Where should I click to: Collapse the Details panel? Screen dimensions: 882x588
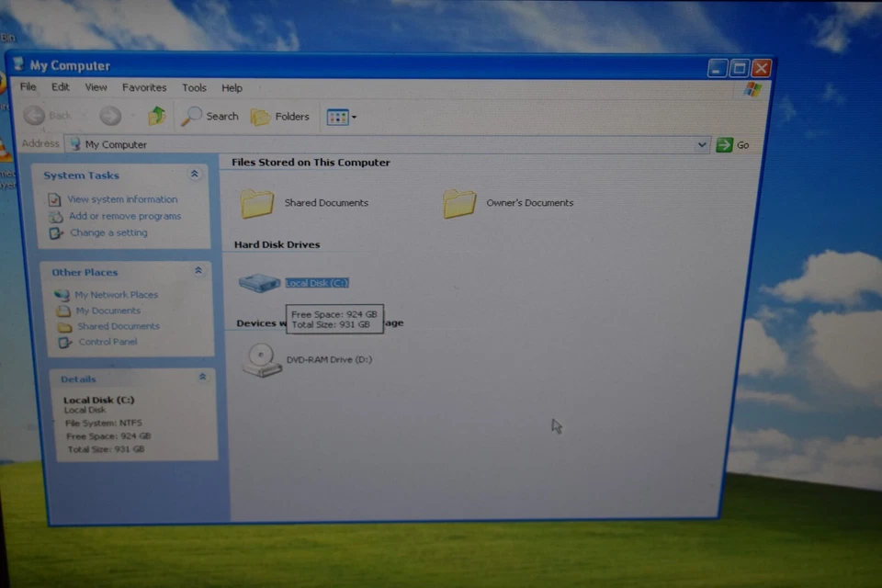click(x=202, y=377)
